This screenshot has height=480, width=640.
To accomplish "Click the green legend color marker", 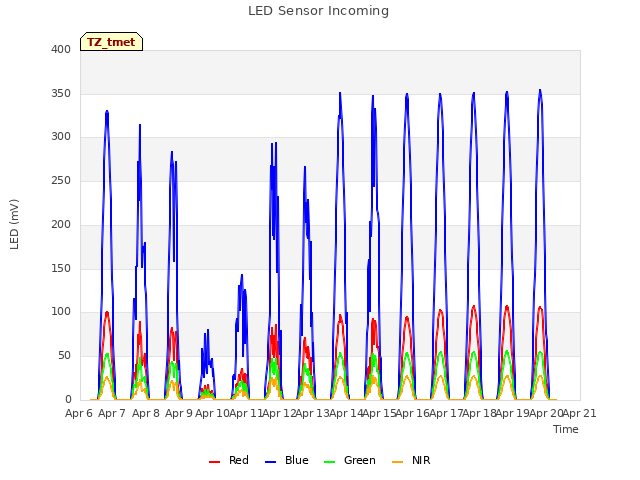I will tap(329, 462).
